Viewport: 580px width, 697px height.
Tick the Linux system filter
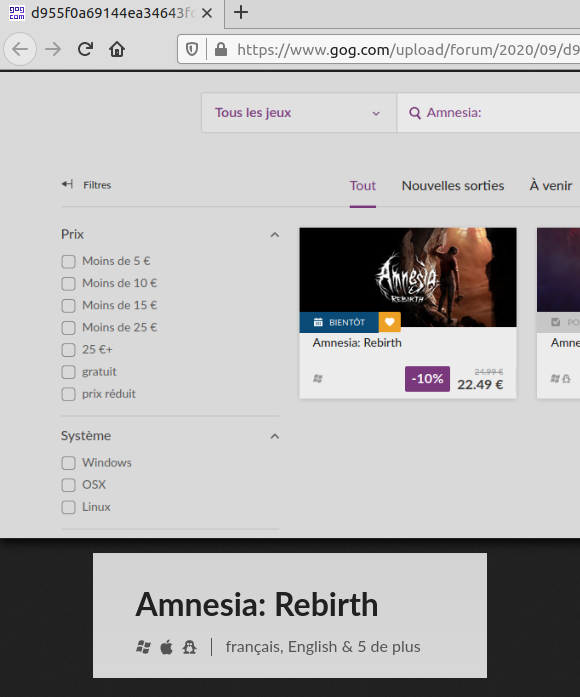(x=68, y=507)
